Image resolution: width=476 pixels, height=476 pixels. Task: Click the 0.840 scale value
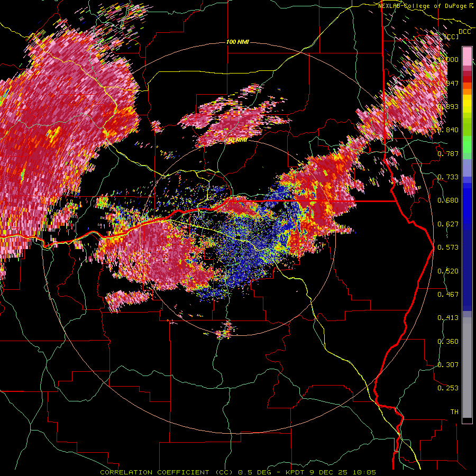(448, 130)
